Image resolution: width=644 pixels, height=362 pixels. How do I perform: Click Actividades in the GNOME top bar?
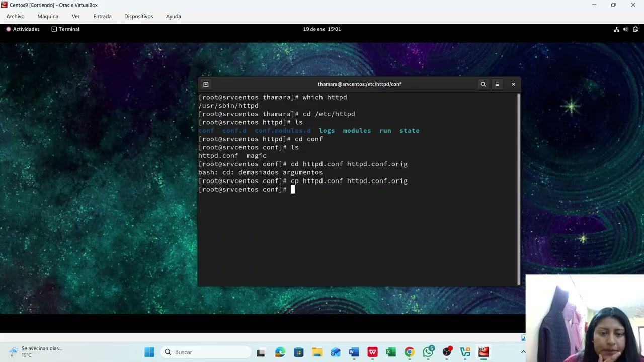[23, 29]
